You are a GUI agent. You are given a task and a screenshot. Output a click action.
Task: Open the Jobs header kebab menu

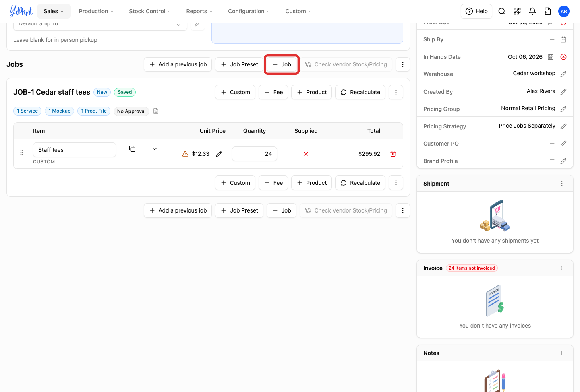[x=403, y=64]
